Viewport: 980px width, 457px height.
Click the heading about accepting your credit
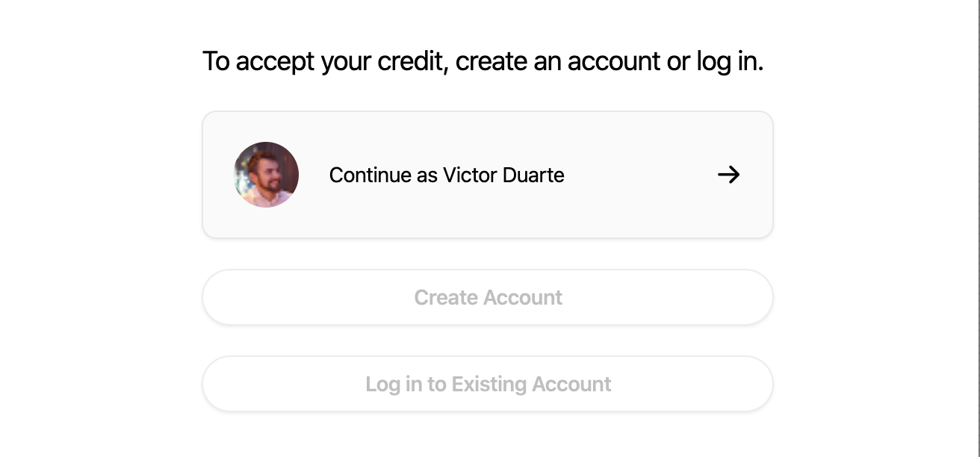pyautogui.click(x=483, y=61)
